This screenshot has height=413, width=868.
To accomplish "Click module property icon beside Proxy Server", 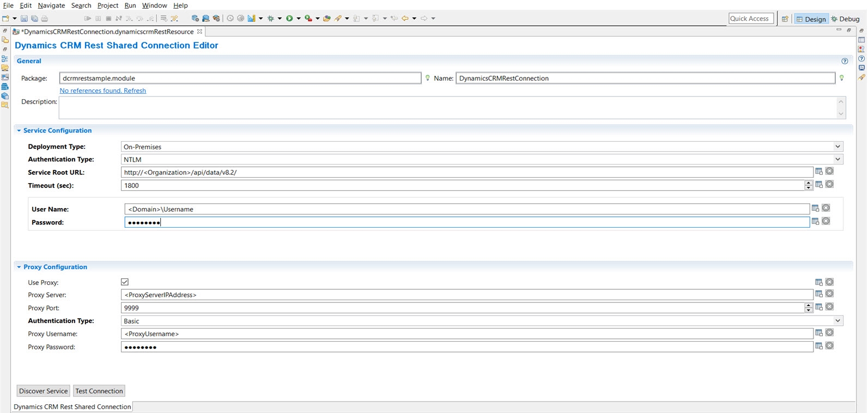I will pos(819,294).
